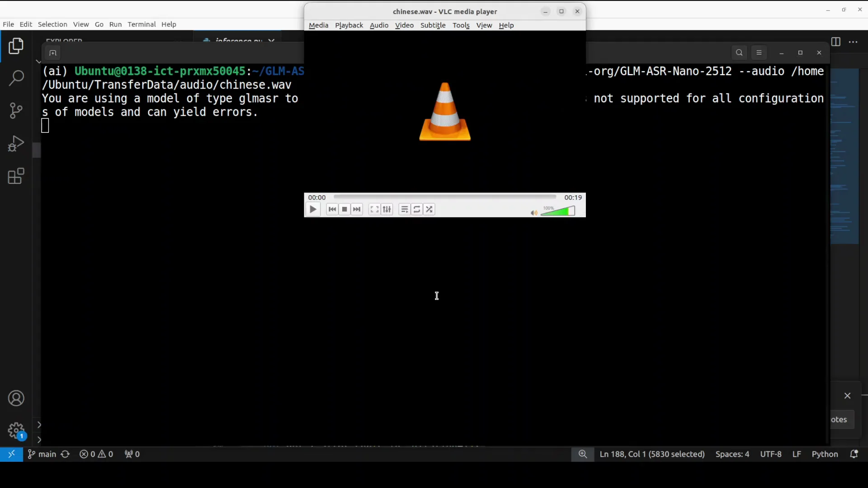The width and height of the screenshot is (868, 488).
Task: Open the Playback menu in VLC
Action: [x=349, y=25]
